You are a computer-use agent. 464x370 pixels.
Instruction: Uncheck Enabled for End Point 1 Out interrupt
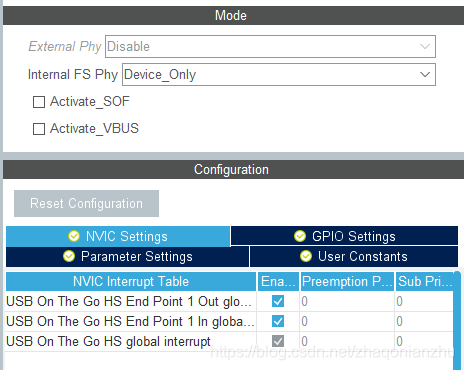278,301
